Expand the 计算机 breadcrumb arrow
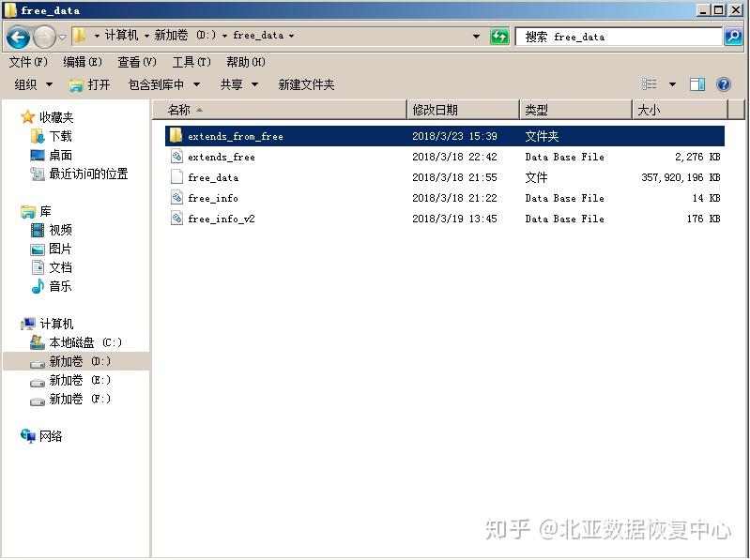 pyautogui.click(x=146, y=36)
